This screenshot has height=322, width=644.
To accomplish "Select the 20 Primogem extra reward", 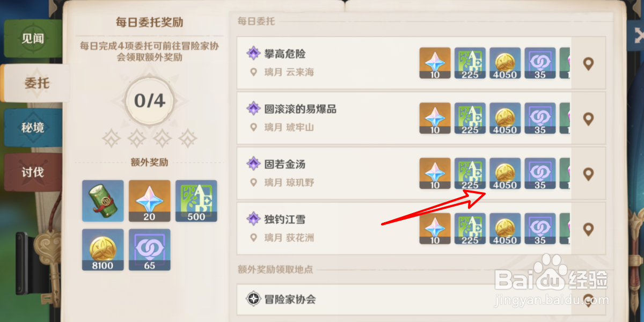I will pyautogui.click(x=150, y=201).
